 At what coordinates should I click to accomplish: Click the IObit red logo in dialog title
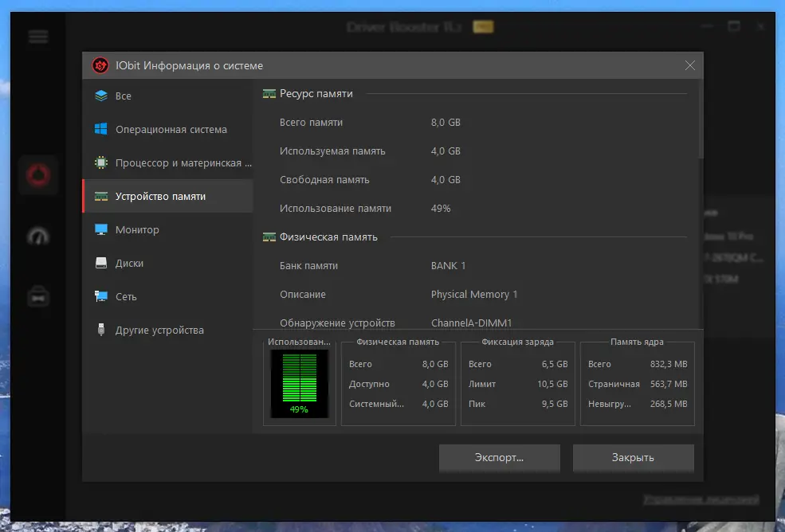pos(100,65)
